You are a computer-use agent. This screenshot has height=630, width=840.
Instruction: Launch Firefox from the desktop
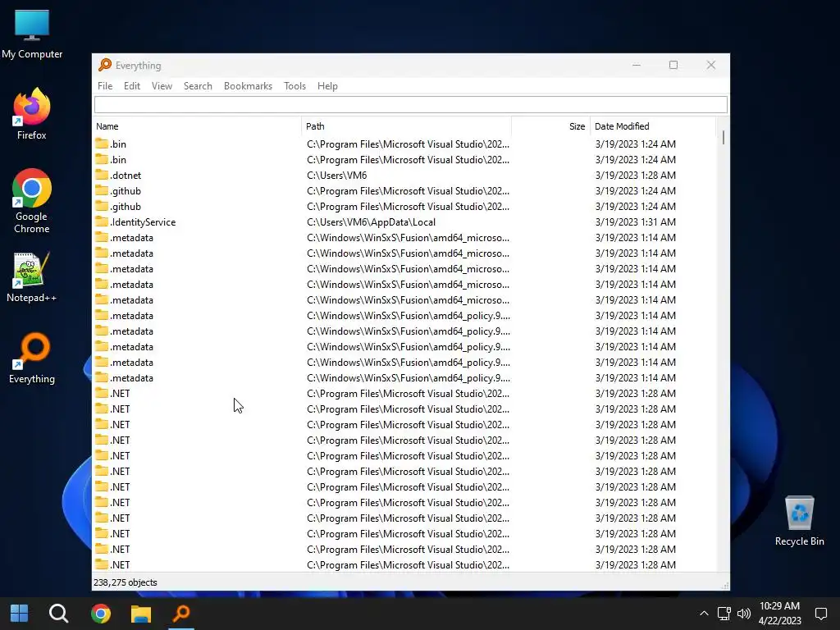point(32,114)
